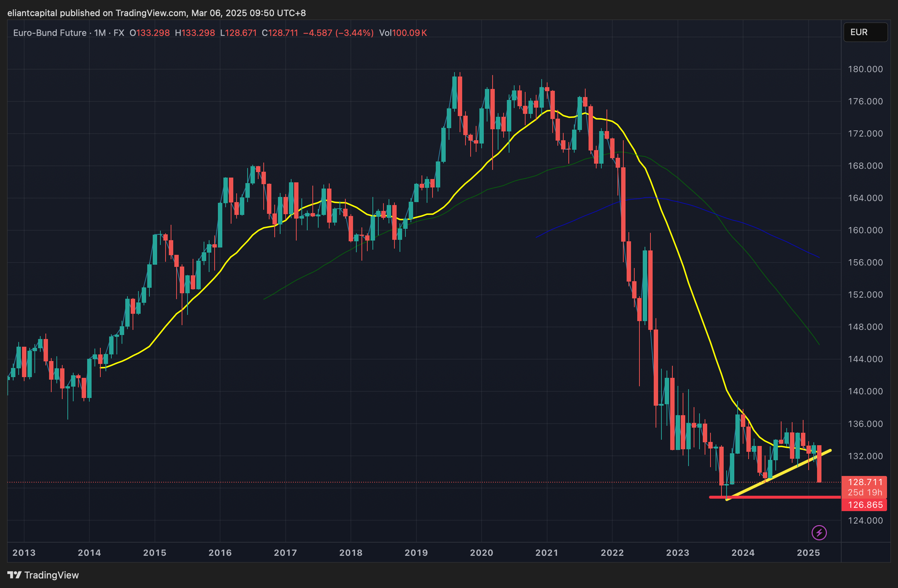Click the red 126.865 price label
898x588 pixels.
tap(865, 505)
